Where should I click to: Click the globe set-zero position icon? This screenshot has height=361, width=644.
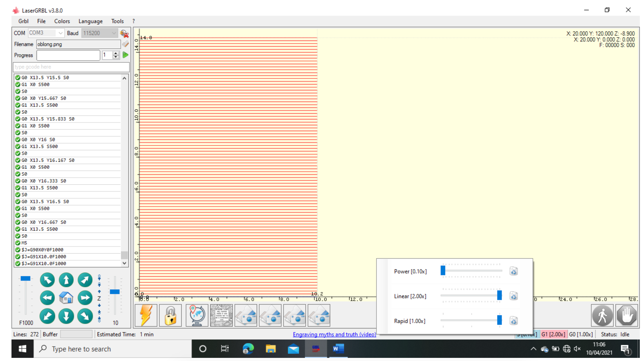coord(197,315)
